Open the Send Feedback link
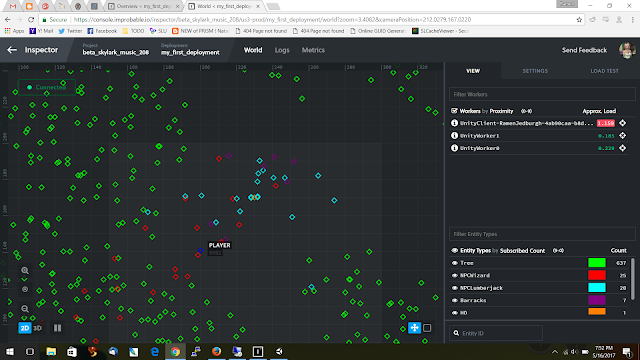The height and width of the screenshot is (360, 640). (x=584, y=50)
